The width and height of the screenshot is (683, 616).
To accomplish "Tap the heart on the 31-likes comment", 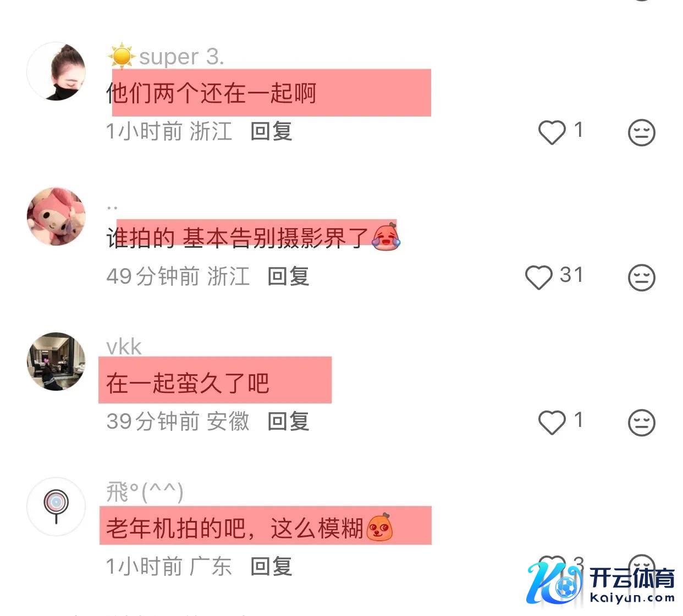I will click(x=538, y=277).
